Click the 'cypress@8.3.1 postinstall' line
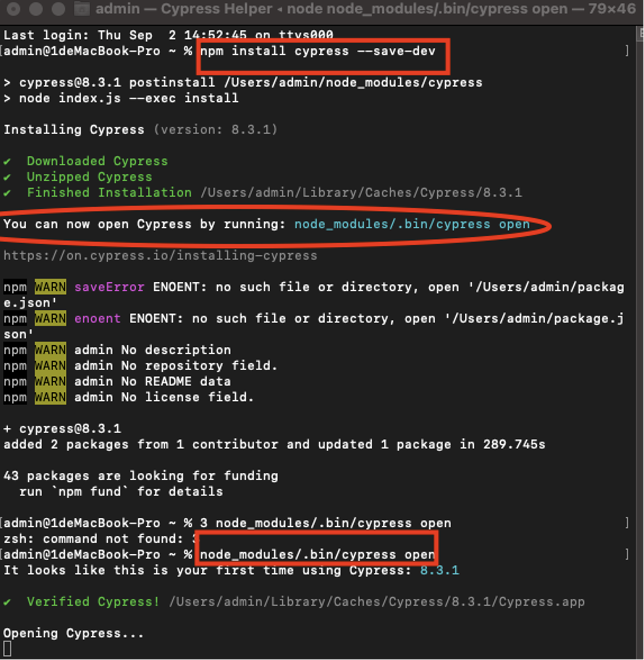644x660 pixels. pyautogui.click(x=243, y=83)
